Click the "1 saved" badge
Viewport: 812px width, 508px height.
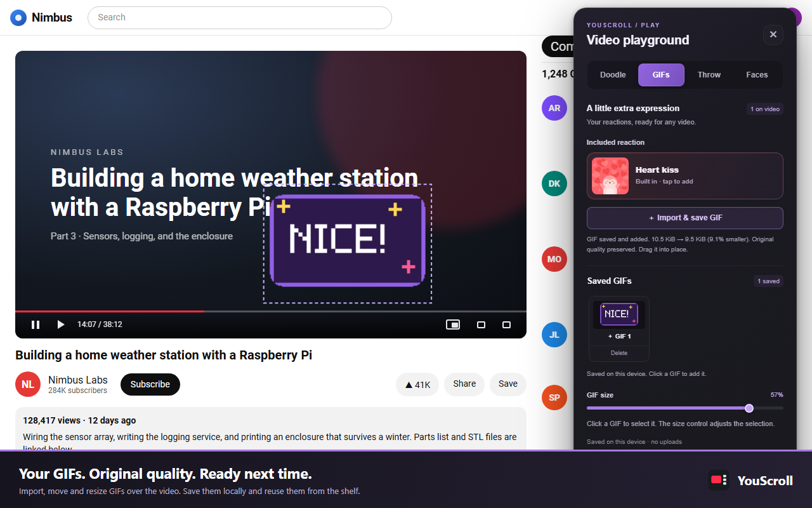[x=769, y=281]
